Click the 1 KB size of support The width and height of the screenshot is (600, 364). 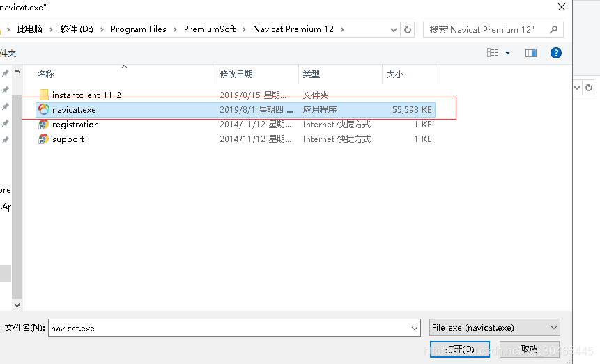point(422,139)
